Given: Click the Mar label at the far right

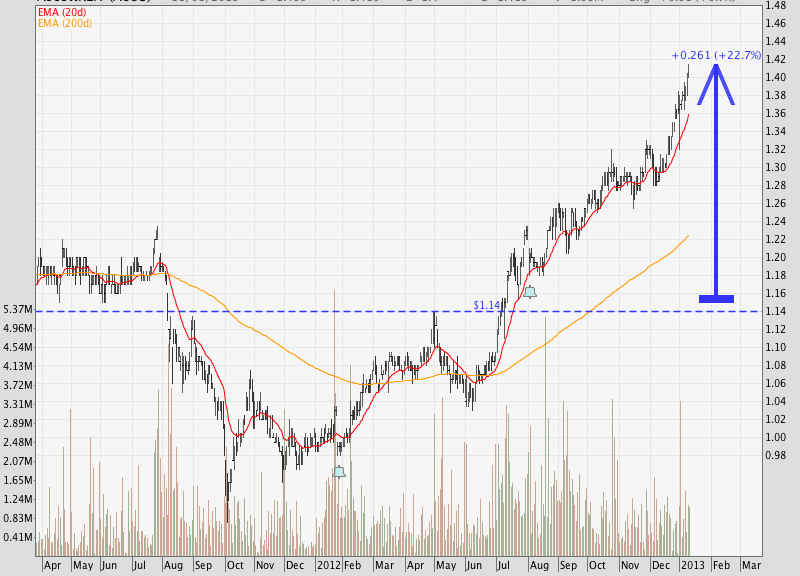Looking at the screenshot, I should tap(750, 565).
